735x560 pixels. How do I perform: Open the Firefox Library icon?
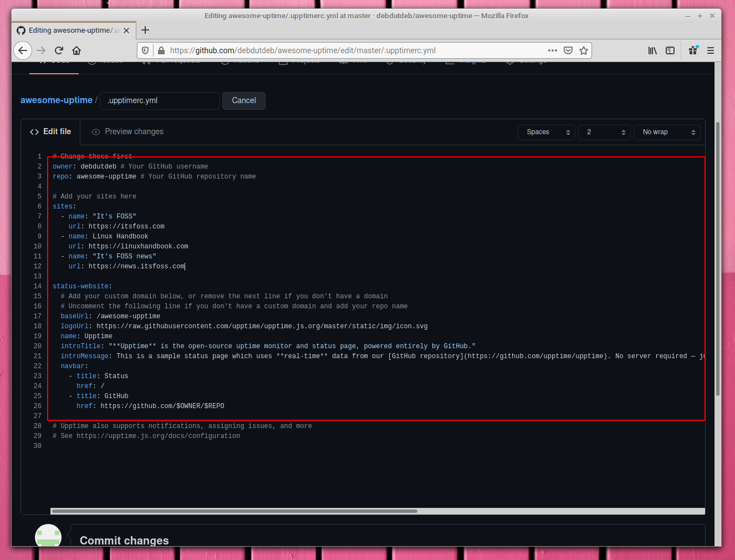coord(652,50)
